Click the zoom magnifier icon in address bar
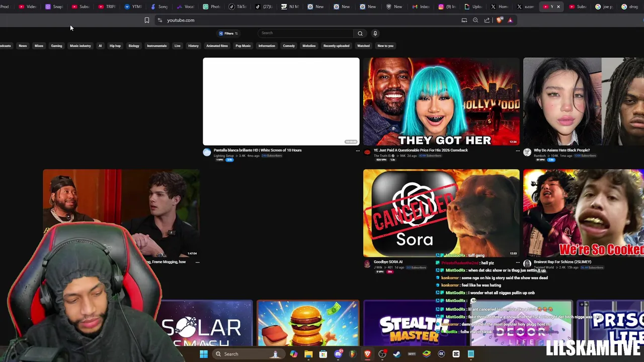Viewport: 644px width, 362px height. (475, 20)
